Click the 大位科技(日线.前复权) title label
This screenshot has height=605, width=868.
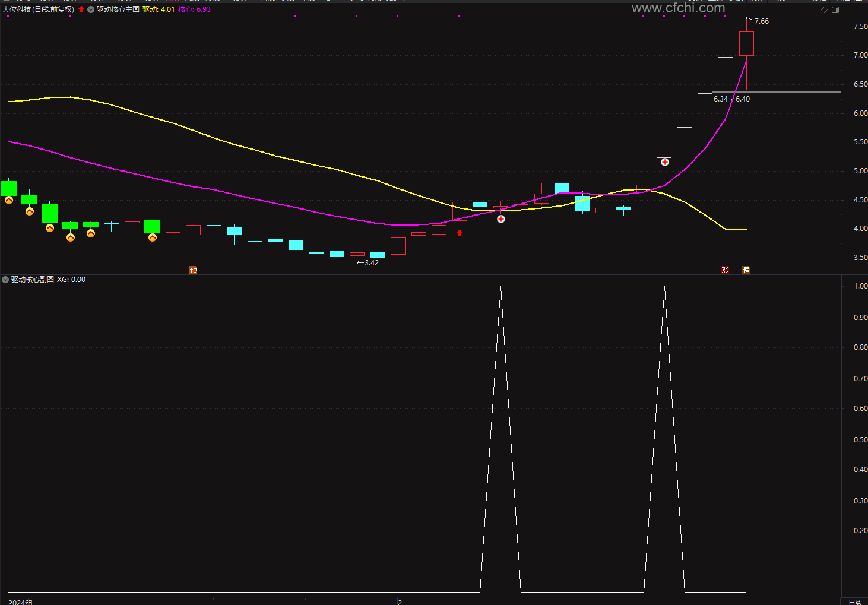click(x=39, y=9)
